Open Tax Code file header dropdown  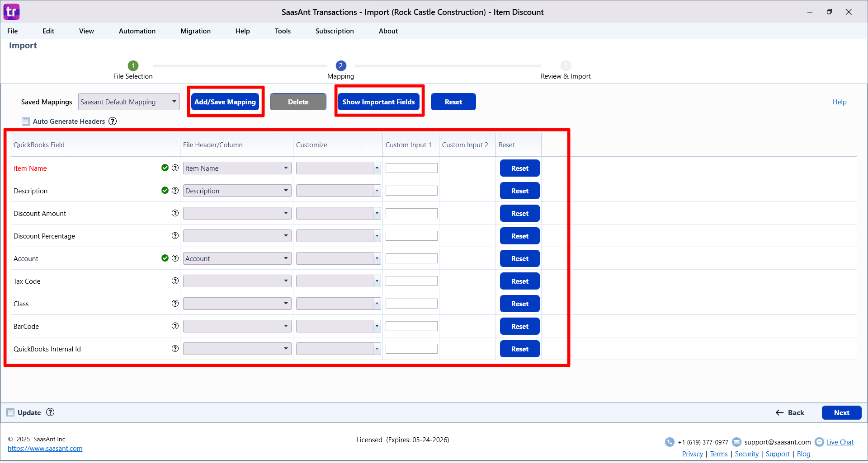[237, 281]
